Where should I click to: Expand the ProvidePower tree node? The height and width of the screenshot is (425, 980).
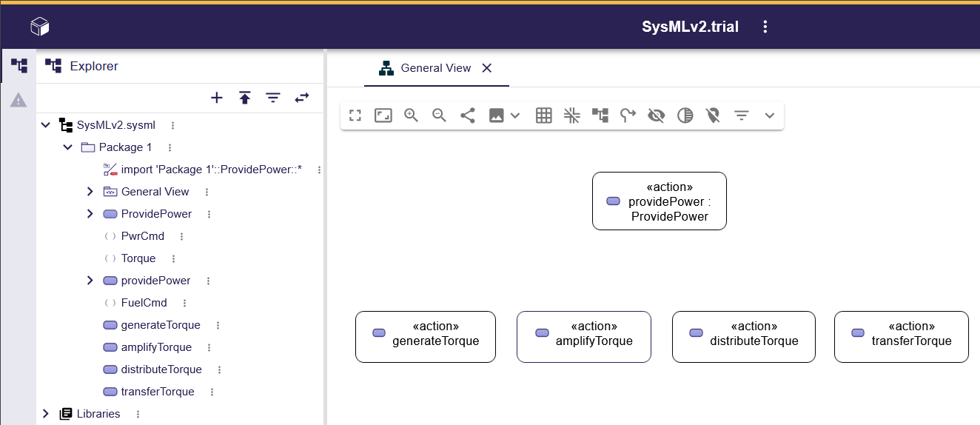click(90, 214)
